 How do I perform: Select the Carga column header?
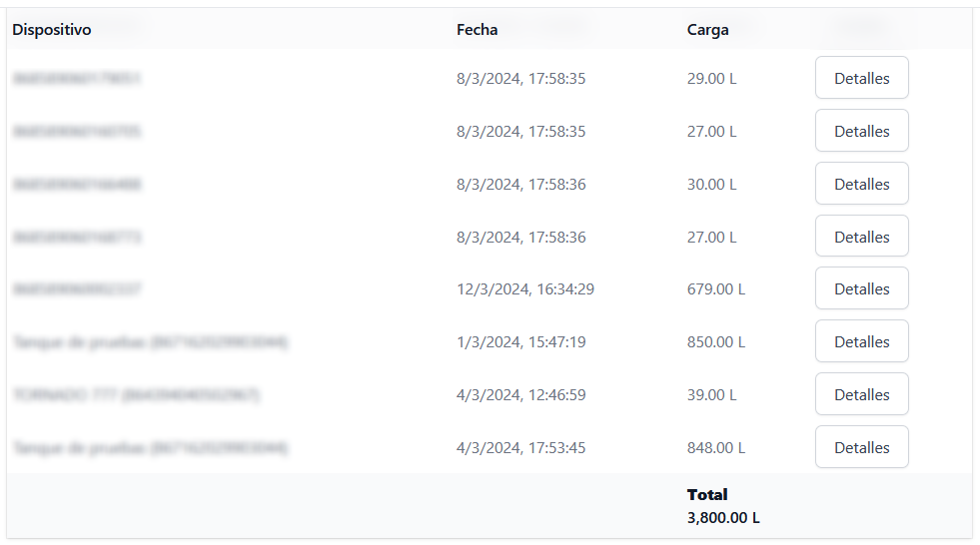point(707,30)
